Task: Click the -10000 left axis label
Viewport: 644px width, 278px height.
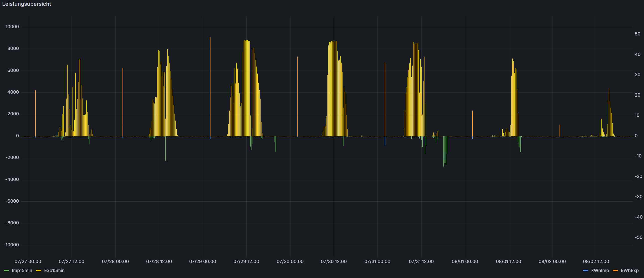Action: point(11,245)
